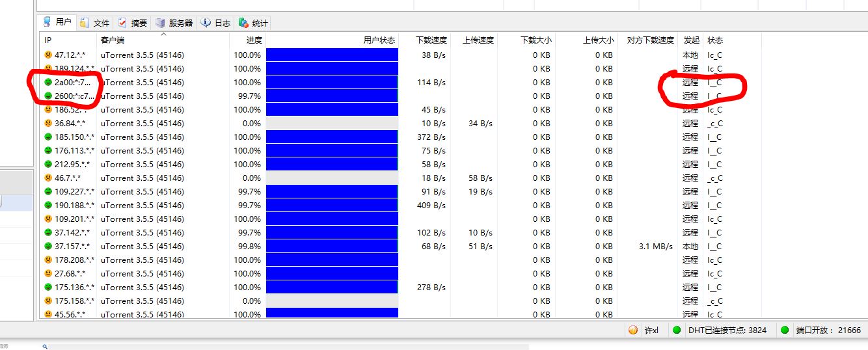
Task: Show the 统计 statistics tab
Action: click(253, 23)
